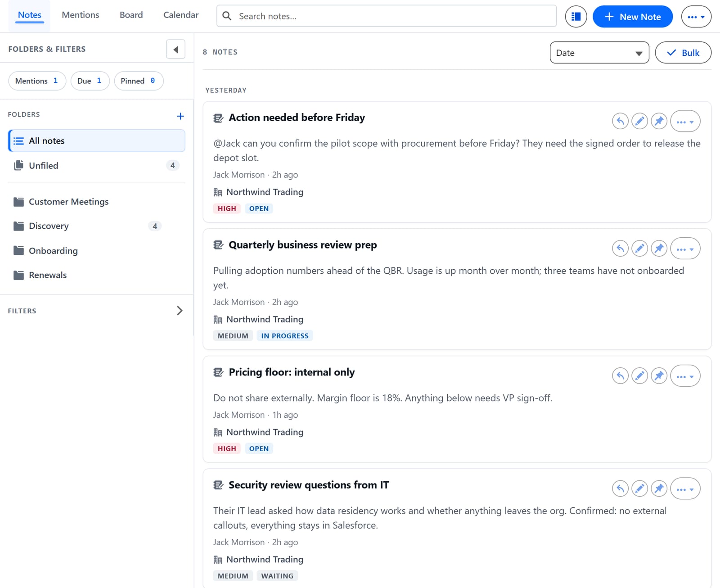Click Northwind Trading on Action needed note
720x588 pixels.
[265, 192]
